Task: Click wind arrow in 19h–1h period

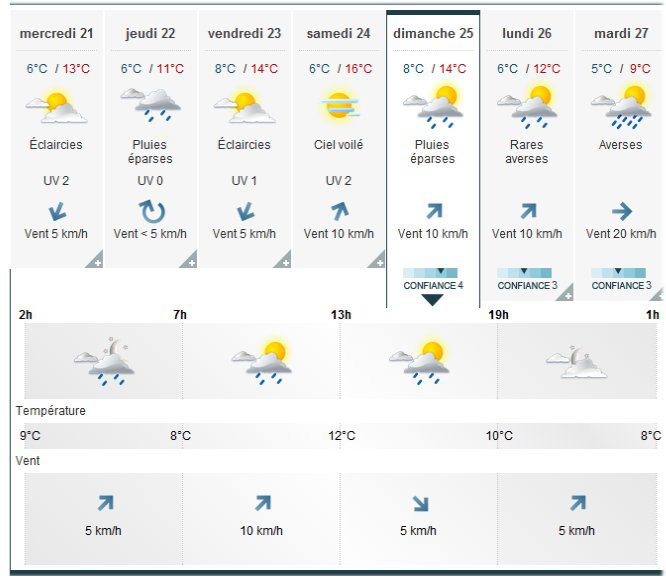Action: [578, 503]
